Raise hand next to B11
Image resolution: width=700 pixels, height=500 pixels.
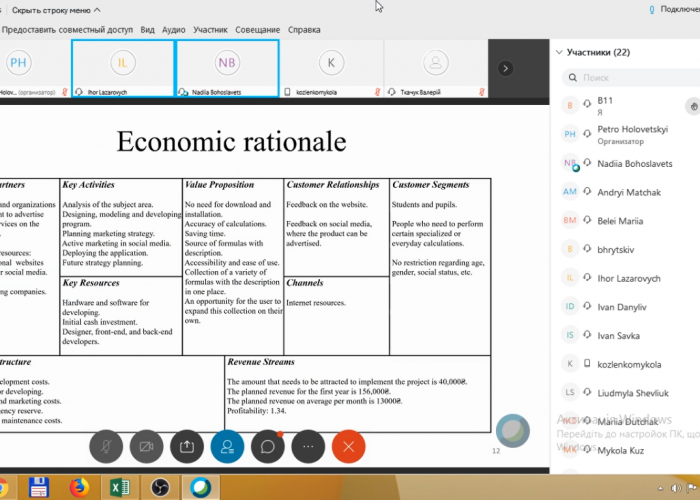692,105
